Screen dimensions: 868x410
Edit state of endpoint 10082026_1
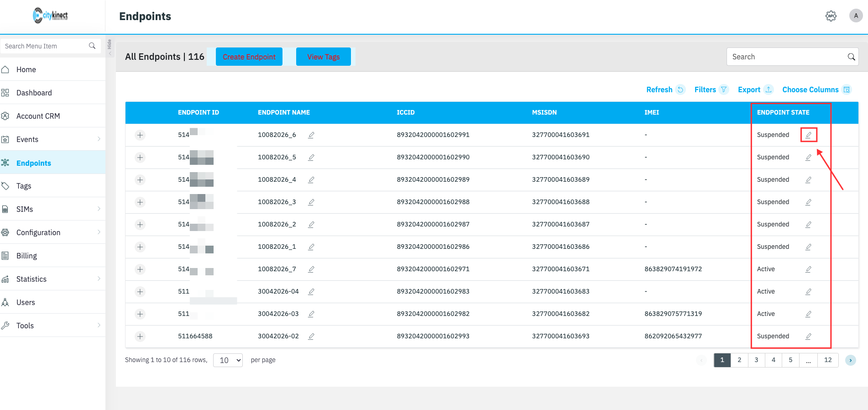[x=808, y=247]
